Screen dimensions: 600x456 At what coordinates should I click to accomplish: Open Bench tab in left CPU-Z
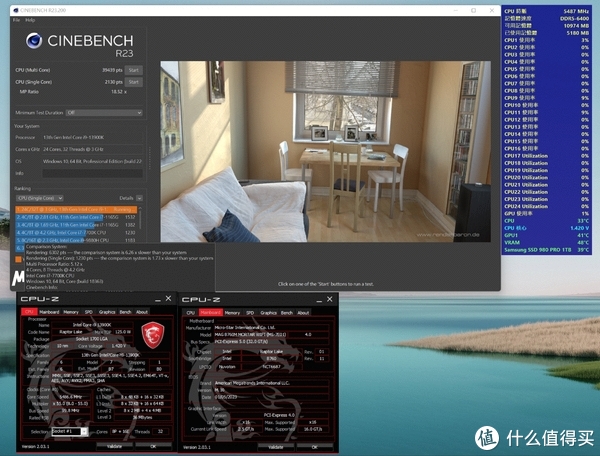(125, 312)
